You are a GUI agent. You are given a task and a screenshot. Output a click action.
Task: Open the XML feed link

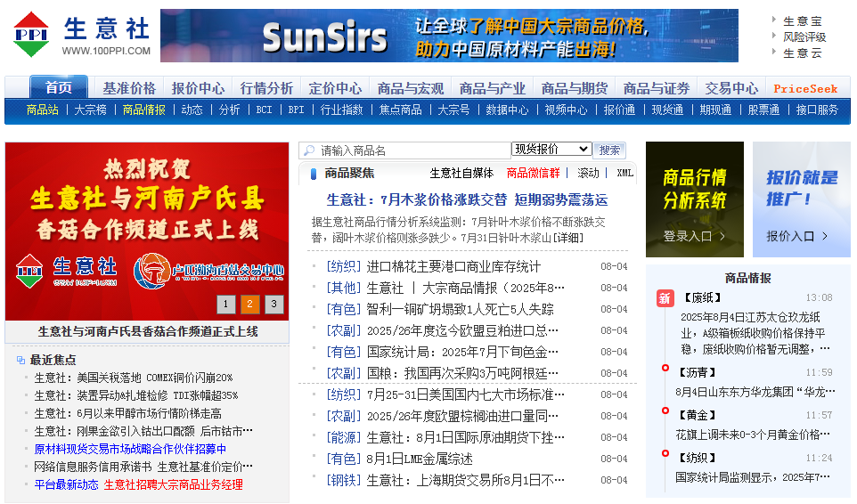[624, 173]
